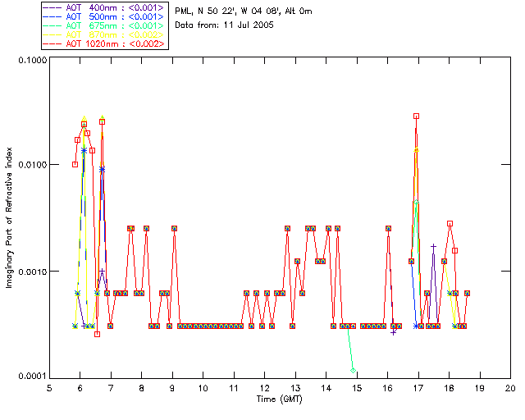Click the 'Time (GMT)' axis label

(279, 399)
